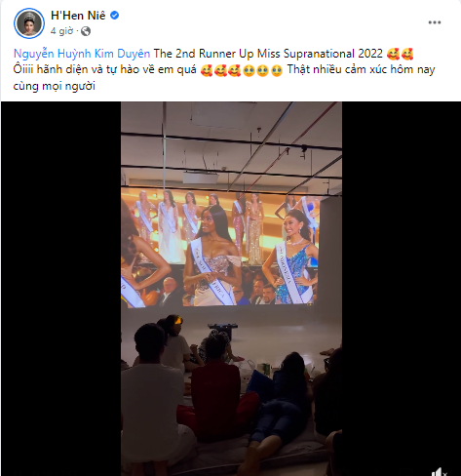
Task: Click the first heart-face emoji after 'em quá'
Action: coord(207,70)
